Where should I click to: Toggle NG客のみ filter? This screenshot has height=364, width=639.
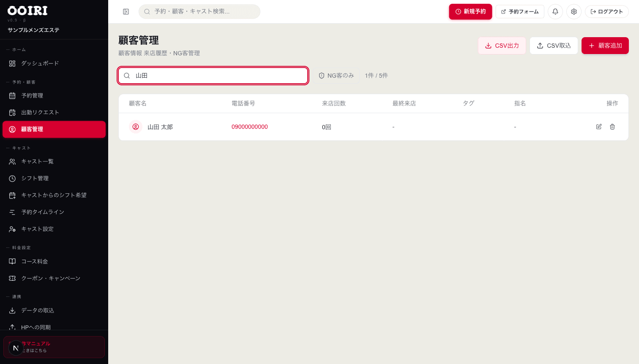(x=336, y=76)
